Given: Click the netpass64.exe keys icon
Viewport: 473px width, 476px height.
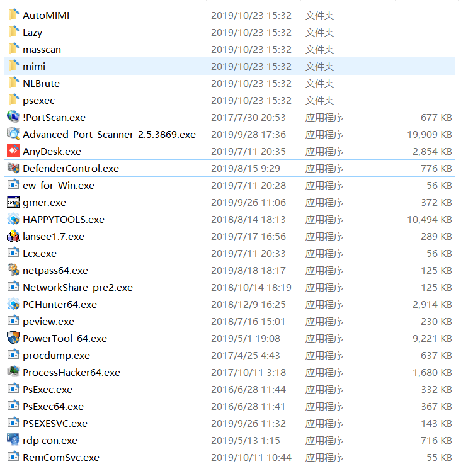Looking at the screenshot, I should click(x=13, y=270).
